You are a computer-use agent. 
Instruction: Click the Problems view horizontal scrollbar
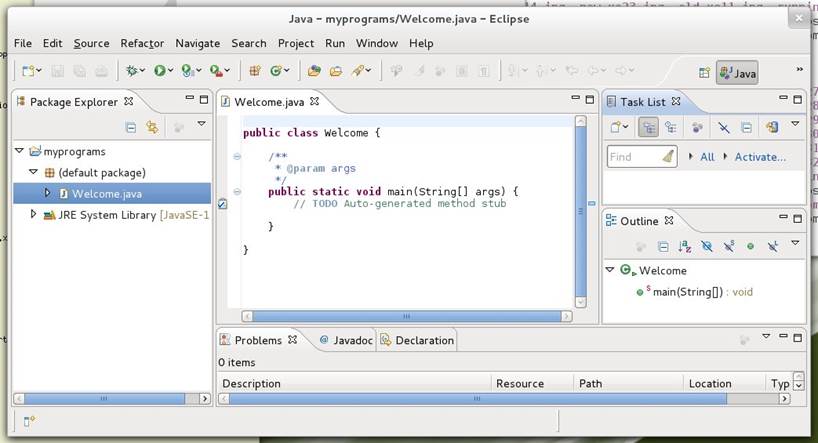tap(504, 399)
